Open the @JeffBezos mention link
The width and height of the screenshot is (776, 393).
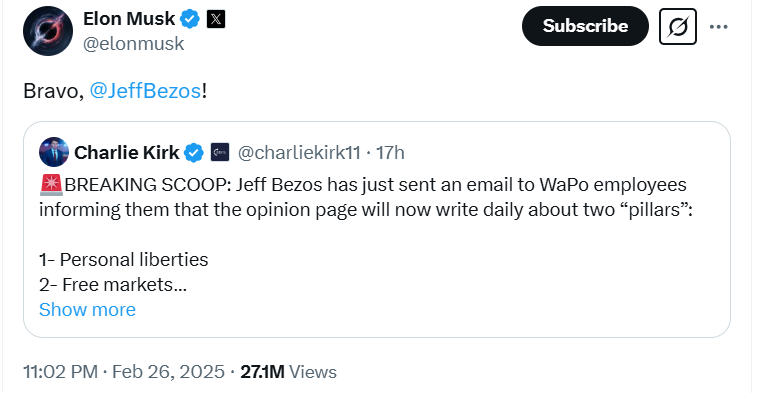(x=145, y=91)
